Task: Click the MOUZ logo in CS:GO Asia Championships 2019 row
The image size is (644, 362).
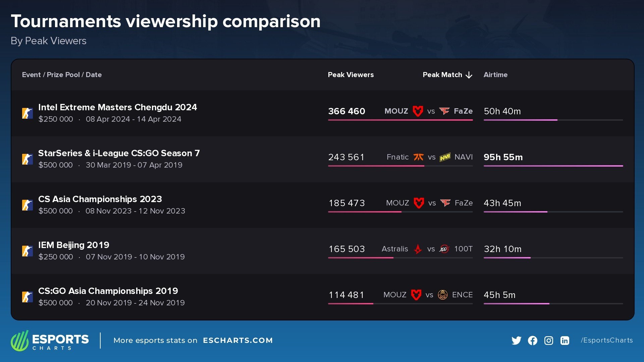Action: pos(416,295)
